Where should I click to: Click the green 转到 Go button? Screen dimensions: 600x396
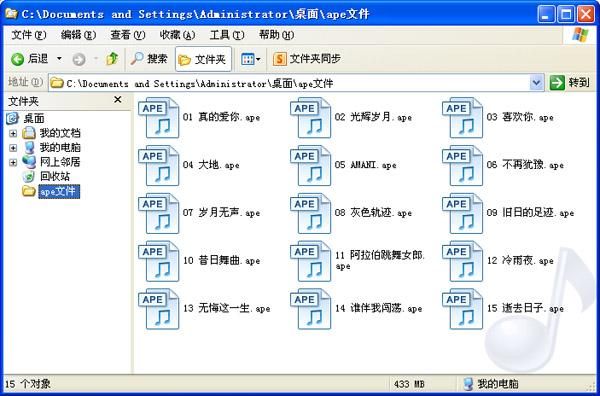(x=570, y=83)
